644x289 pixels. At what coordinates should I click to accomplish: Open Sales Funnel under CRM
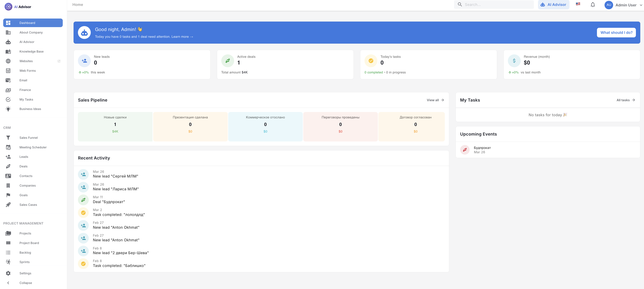coord(33,138)
